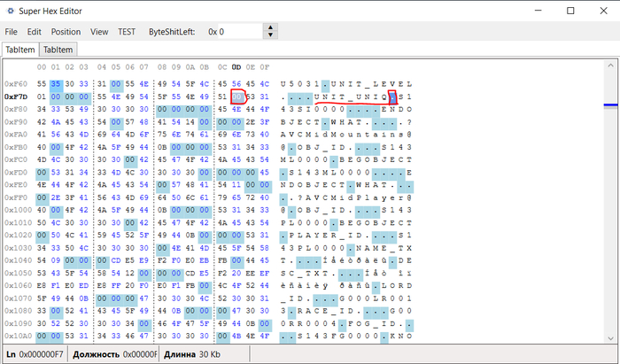620x364 pixels.
Task: Open the Edit menu
Action: (34, 31)
